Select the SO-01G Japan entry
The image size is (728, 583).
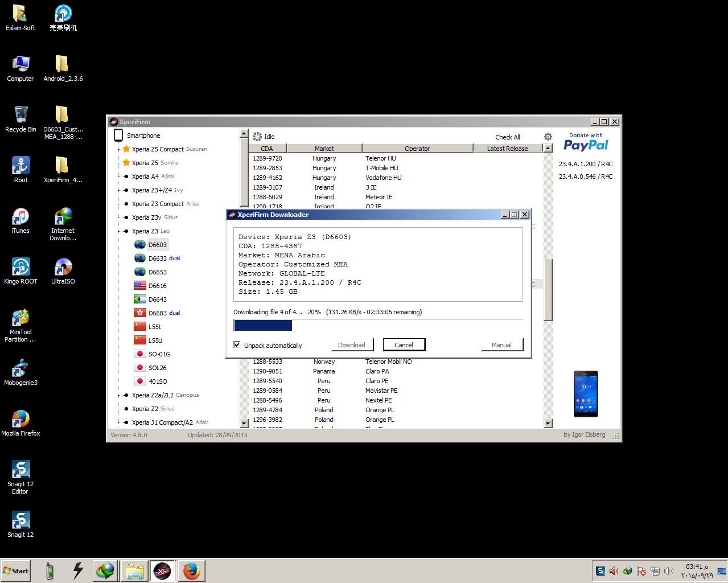pos(152,354)
